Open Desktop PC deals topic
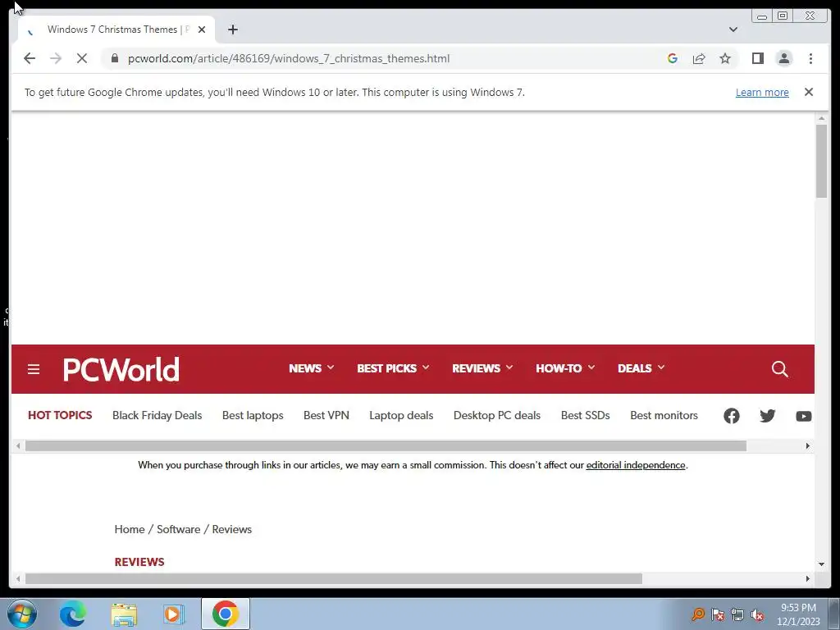 (x=497, y=415)
